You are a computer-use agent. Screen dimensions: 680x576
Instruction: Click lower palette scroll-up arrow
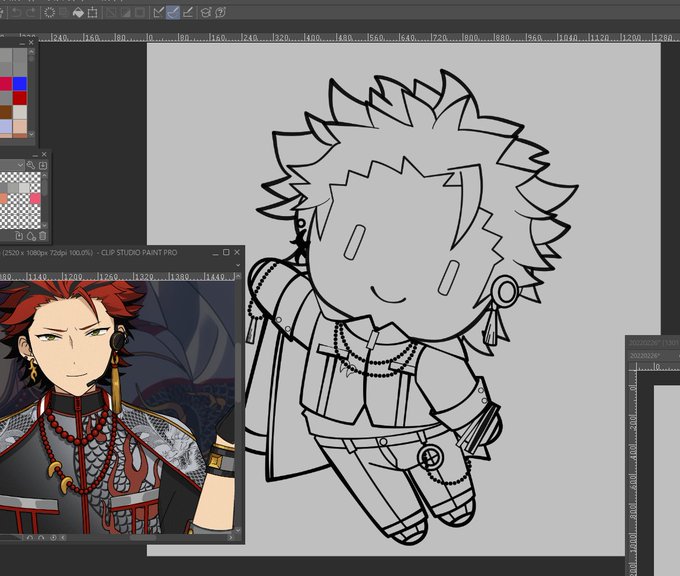click(x=45, y=174)
